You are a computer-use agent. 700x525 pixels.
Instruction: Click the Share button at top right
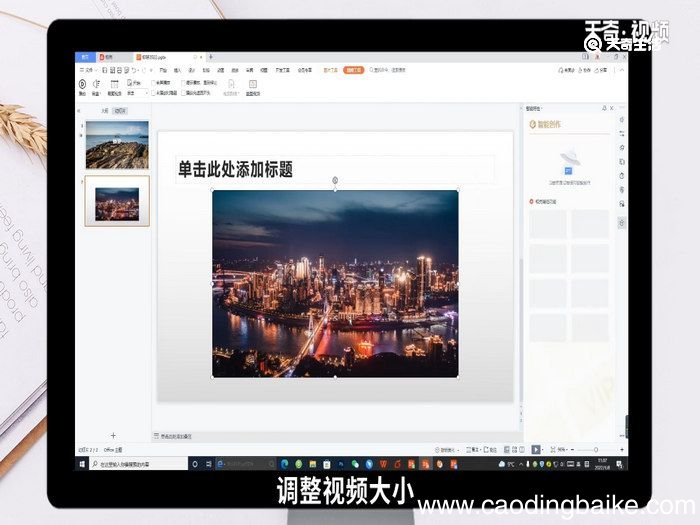tap(601, 70)
